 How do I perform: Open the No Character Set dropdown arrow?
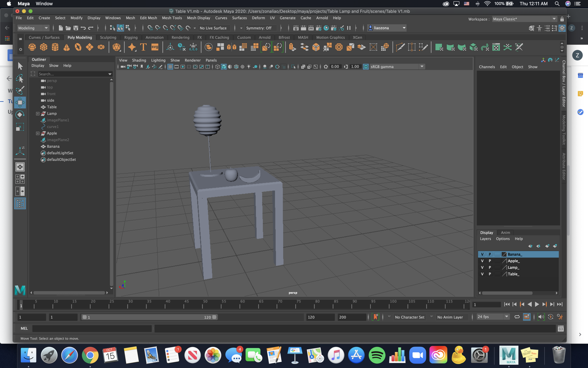389,317
